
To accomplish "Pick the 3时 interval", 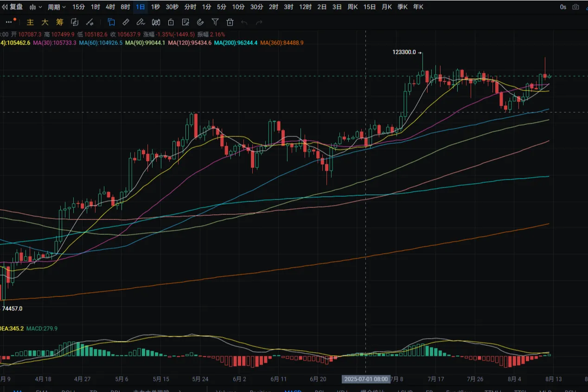I will pos(288,7).
